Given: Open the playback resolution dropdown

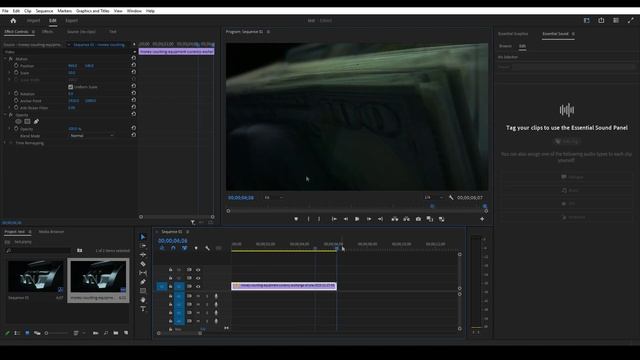Looking at the screenshot, I should pyautogui.click(x=433, y=198).
